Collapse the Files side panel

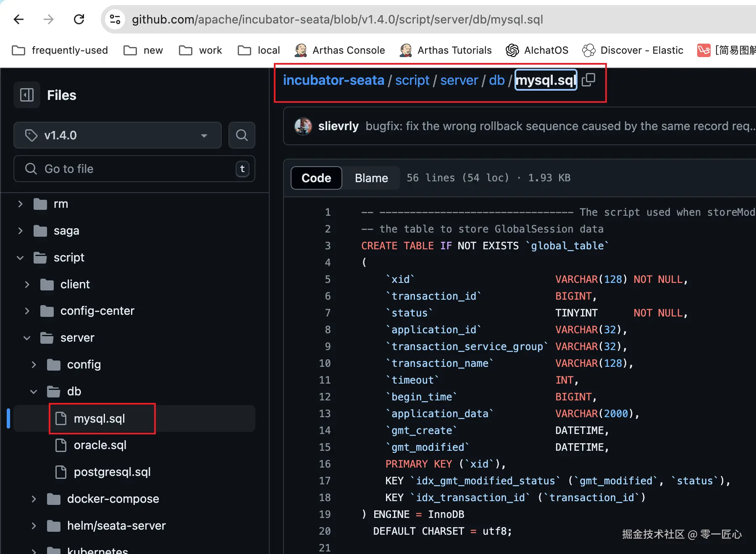(x=27, y=95)
